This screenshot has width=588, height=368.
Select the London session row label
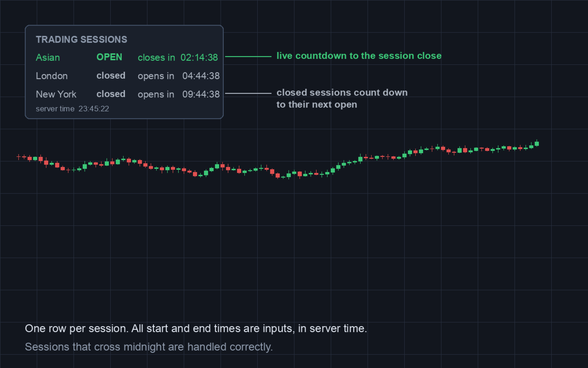(51, 76)
